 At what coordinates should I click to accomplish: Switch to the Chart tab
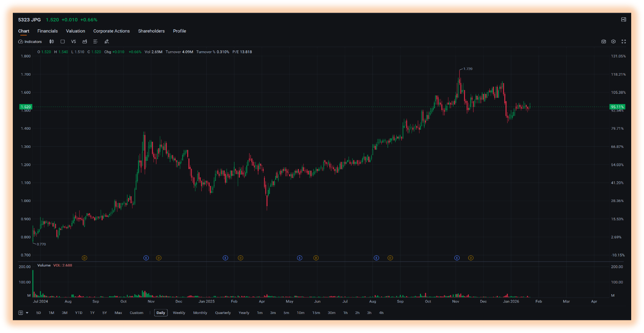pyautogui.click(x=24, y=31)
